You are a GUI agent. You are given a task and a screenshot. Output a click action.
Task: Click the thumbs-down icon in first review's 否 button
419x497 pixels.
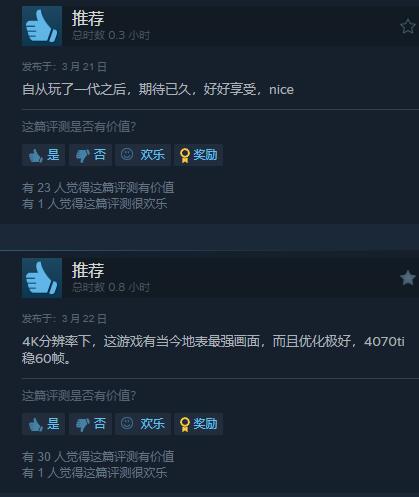83,156
